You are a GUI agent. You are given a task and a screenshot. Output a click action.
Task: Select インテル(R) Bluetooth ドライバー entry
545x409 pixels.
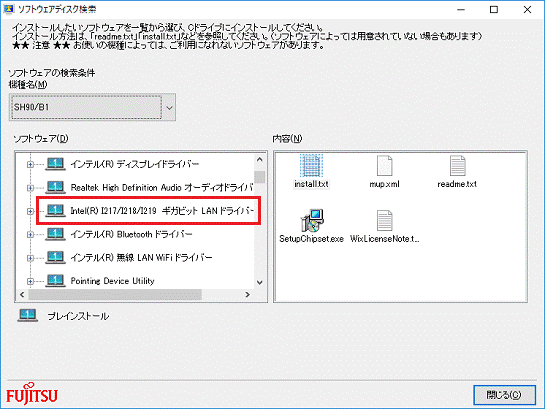click(x=131, y=234)
